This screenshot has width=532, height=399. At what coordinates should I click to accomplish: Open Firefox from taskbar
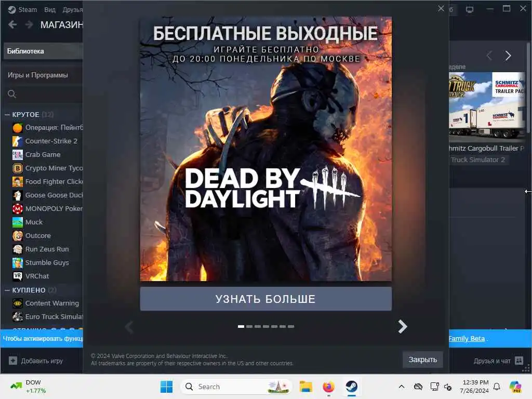pos(328,387)
